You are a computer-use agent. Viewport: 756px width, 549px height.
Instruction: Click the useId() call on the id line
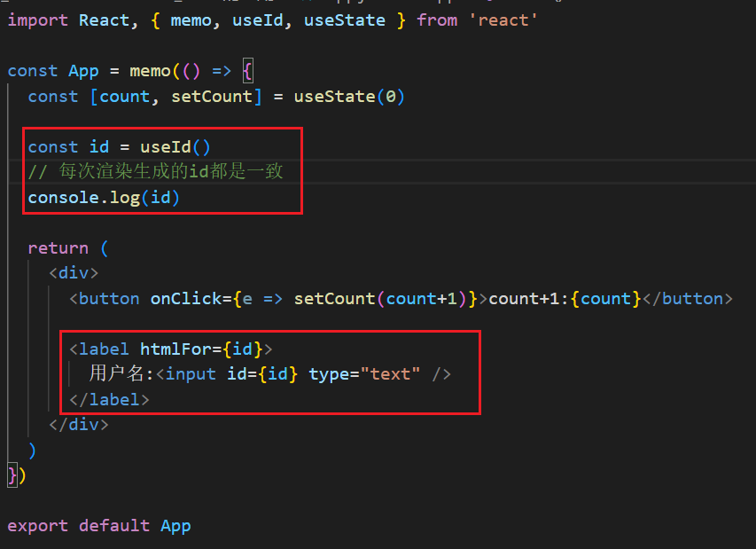175,146
